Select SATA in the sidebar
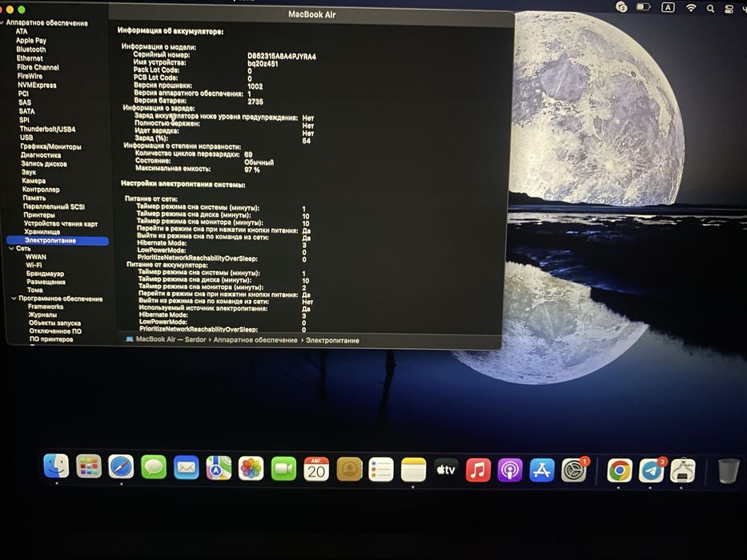Viewport: 747px width, 560px height. tap(26, 111)
